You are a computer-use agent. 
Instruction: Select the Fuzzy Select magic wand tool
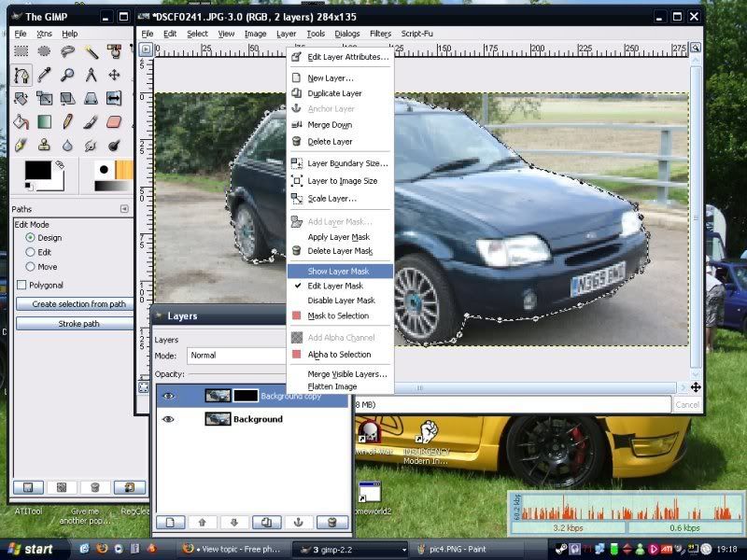(x=91, y=51)
